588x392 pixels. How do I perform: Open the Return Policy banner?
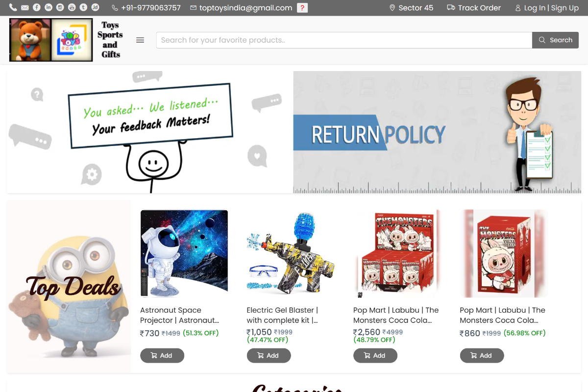pyautogui.click(x=437, y=132)
